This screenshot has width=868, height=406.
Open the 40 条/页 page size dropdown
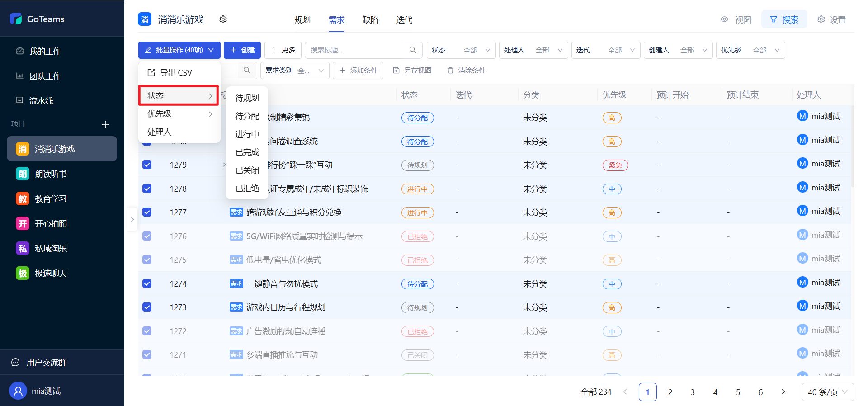(x=828, y=392)
